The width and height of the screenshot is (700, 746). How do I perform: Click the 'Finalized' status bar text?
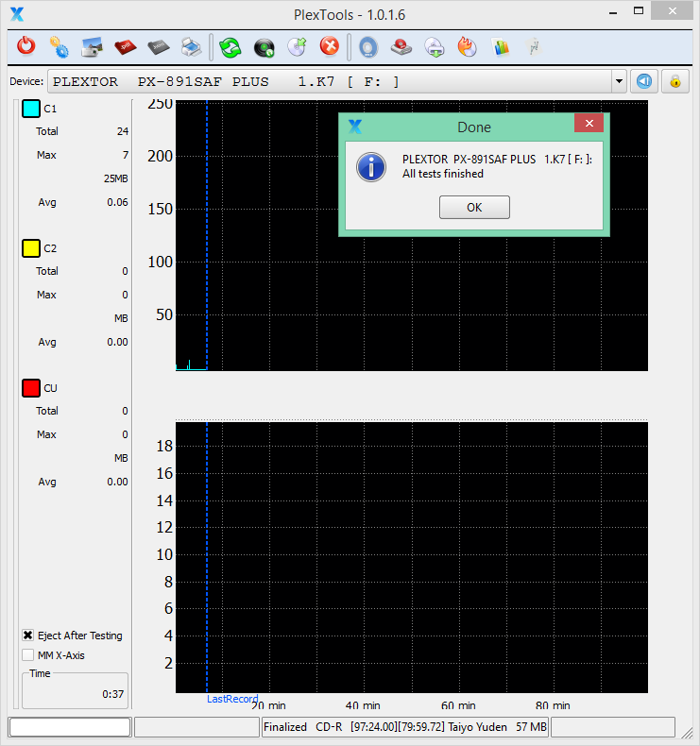[x=285, y=727]
